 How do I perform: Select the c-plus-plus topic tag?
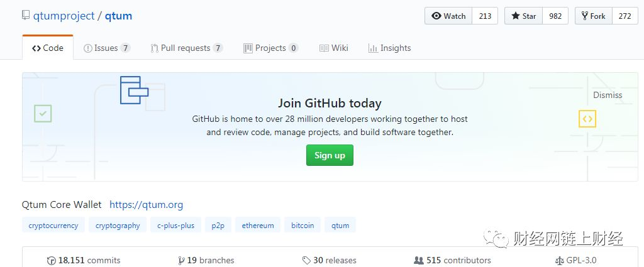click(176, 225)
